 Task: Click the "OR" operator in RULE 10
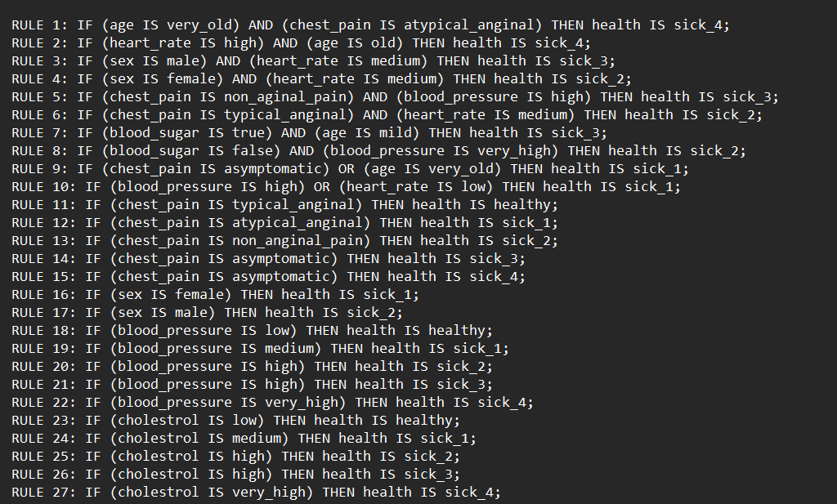(322, 186)
